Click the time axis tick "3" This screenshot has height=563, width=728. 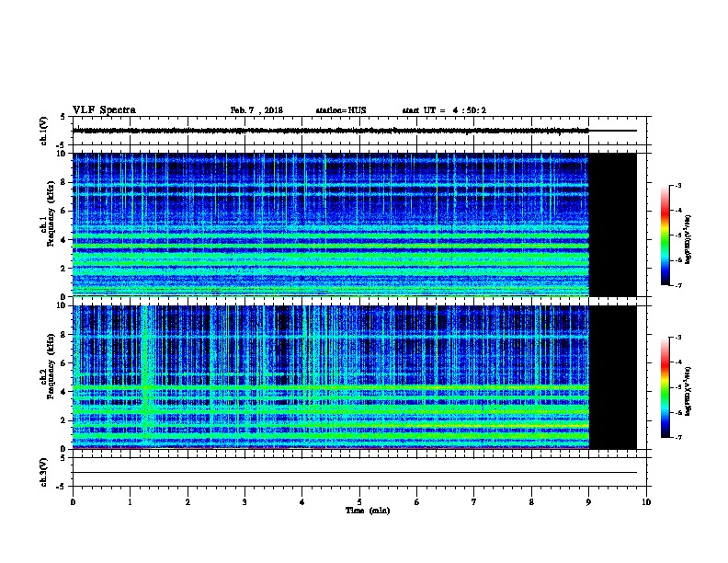point(245,502)
